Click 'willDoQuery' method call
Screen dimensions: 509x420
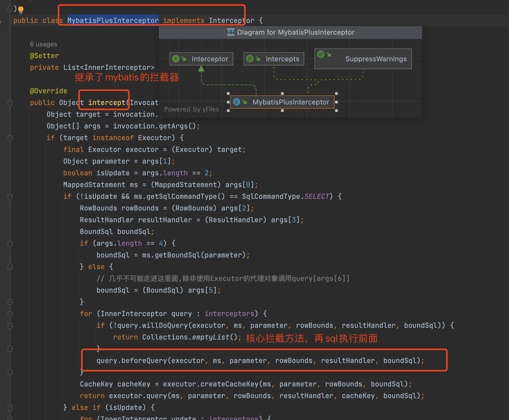(165, 325)
